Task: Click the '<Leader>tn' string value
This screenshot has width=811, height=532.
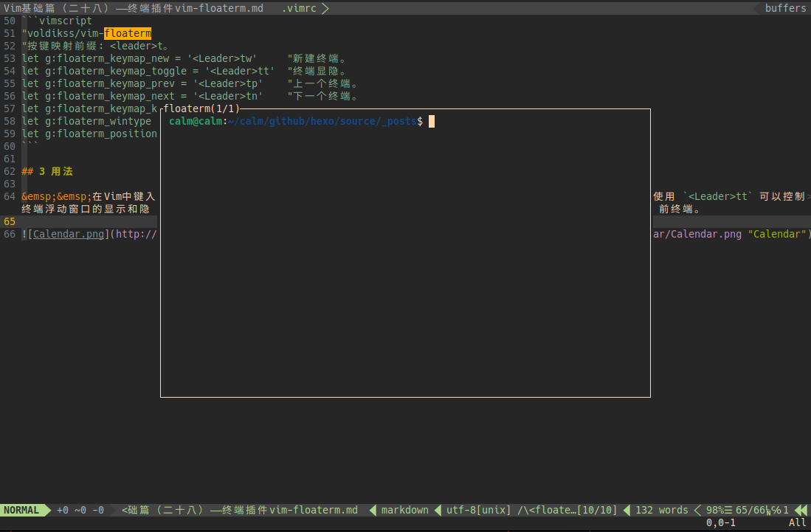Action: click(228, 96)
